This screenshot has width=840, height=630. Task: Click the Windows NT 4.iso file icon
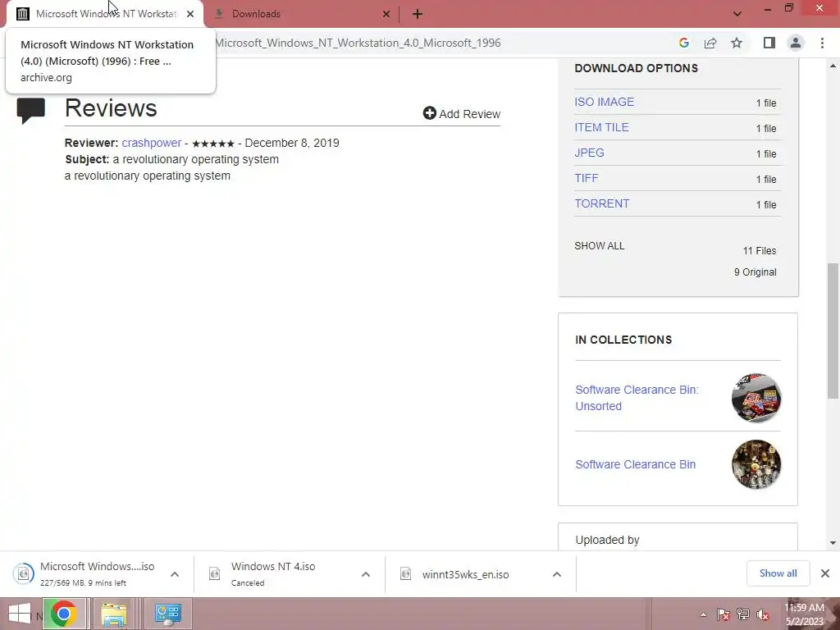pos(214,573)
